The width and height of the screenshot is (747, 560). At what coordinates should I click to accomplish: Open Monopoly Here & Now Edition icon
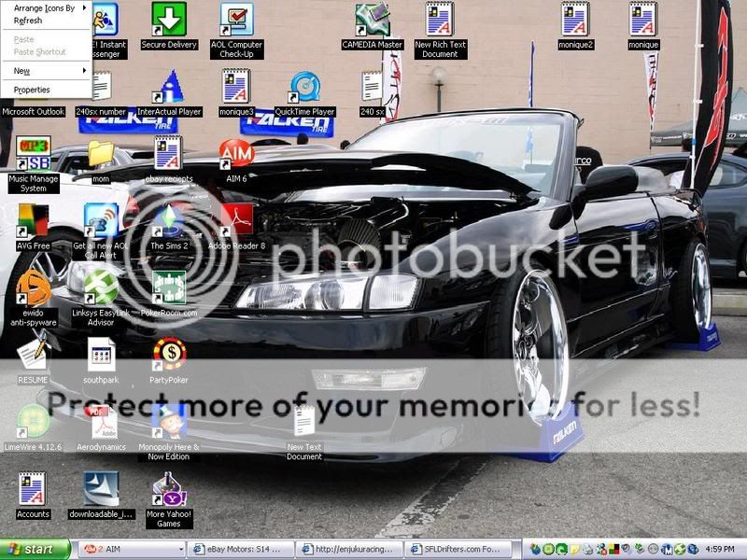[169, 422]
